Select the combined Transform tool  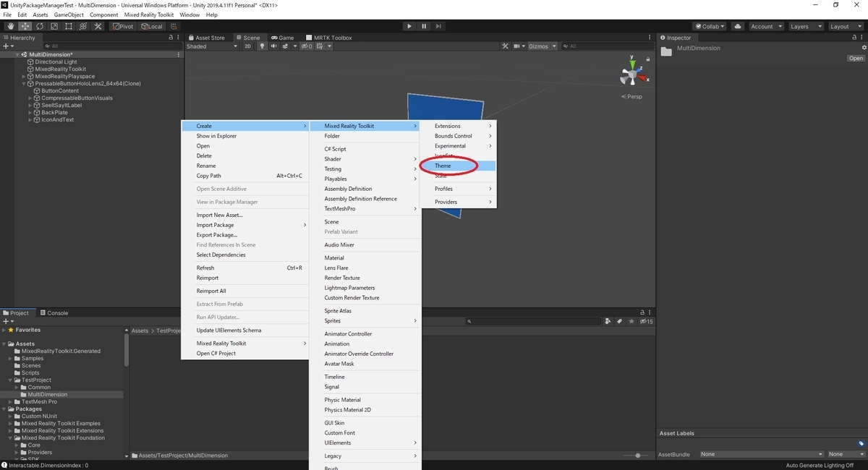pyautogui.click(x=82, y=26)
